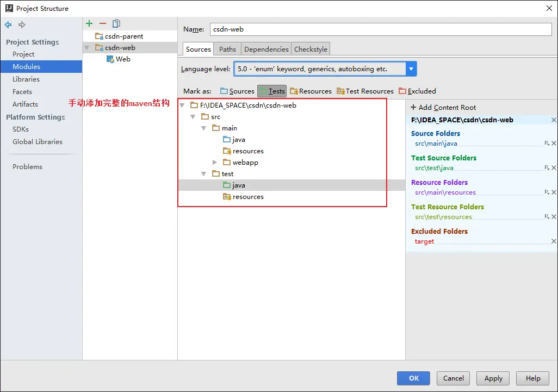The image size is (558, 392).
Task: Remove target from Excluded Folders
Action: tap(554, 241)
